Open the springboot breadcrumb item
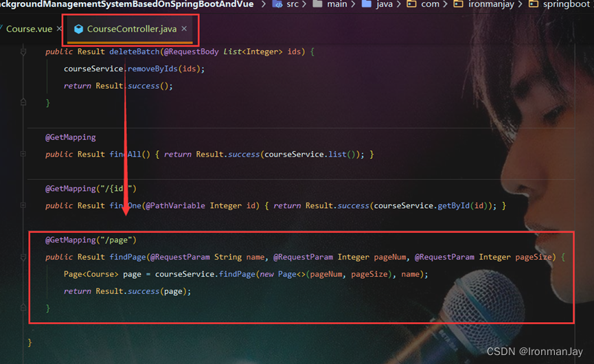The image size is (594, 364). (567, 4)
